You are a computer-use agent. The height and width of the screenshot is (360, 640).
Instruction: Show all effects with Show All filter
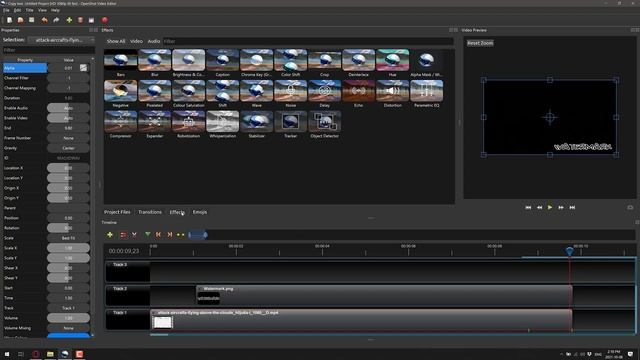tap(116, 41)
